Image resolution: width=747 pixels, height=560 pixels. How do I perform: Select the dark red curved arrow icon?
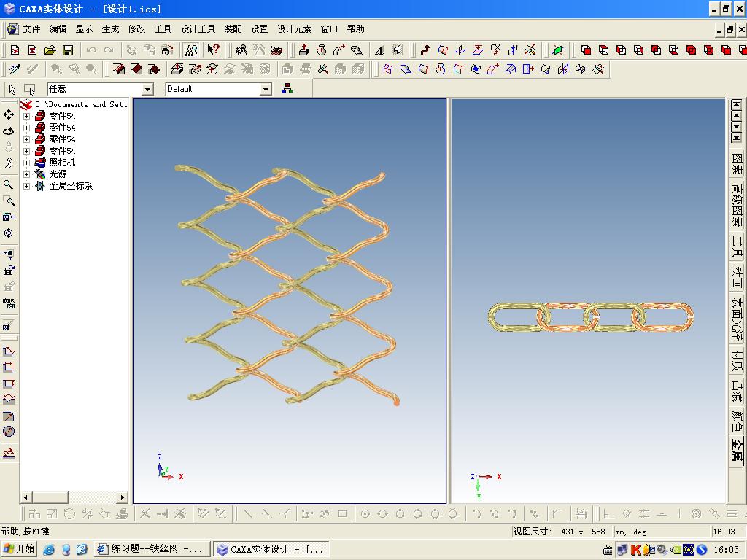click(x=425, y=50)
